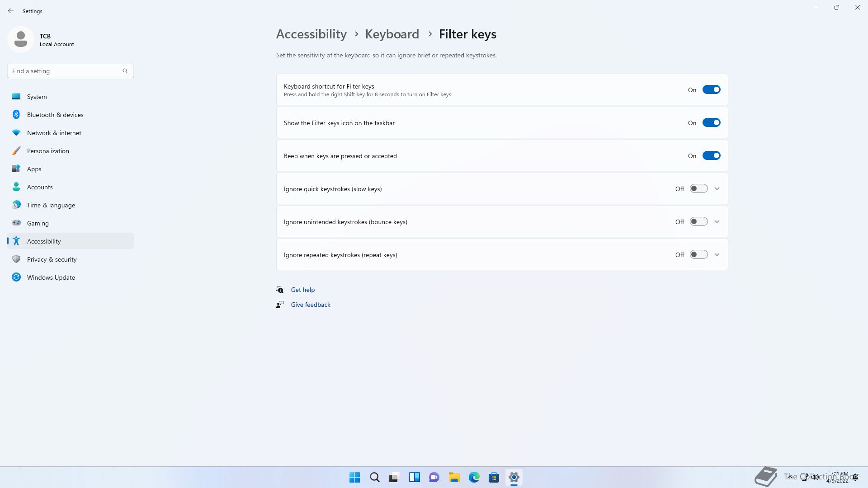The height and width of the screenshot is (488, 868).
Task: Click the search magnifier in Find a setting
Action: tap(125, 71)
